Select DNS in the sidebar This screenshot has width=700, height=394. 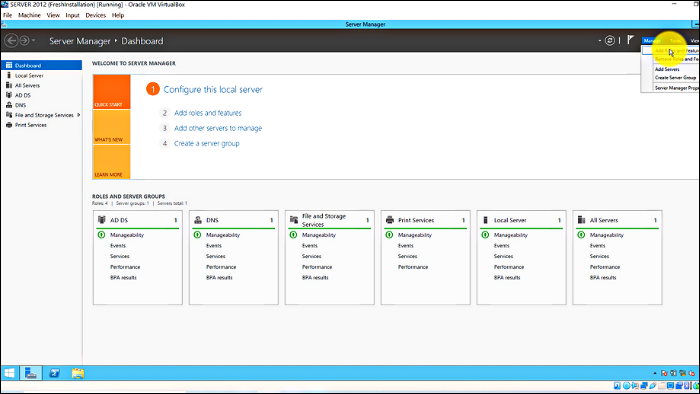click(x=42, y=105)
